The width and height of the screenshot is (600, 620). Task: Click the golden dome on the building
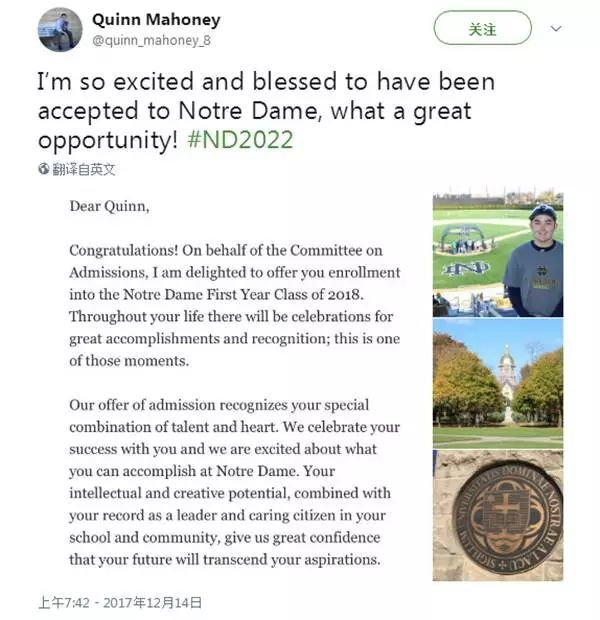click(508, 357)
